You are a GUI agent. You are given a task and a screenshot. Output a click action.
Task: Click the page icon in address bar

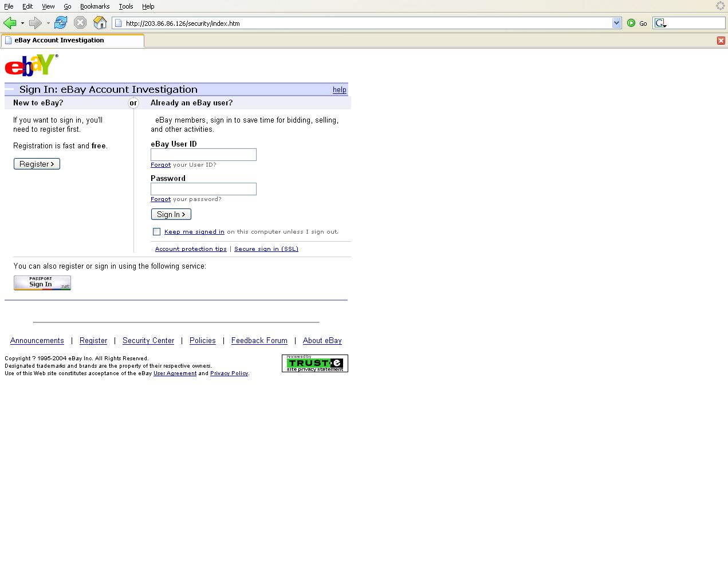(x=119, y=23)
